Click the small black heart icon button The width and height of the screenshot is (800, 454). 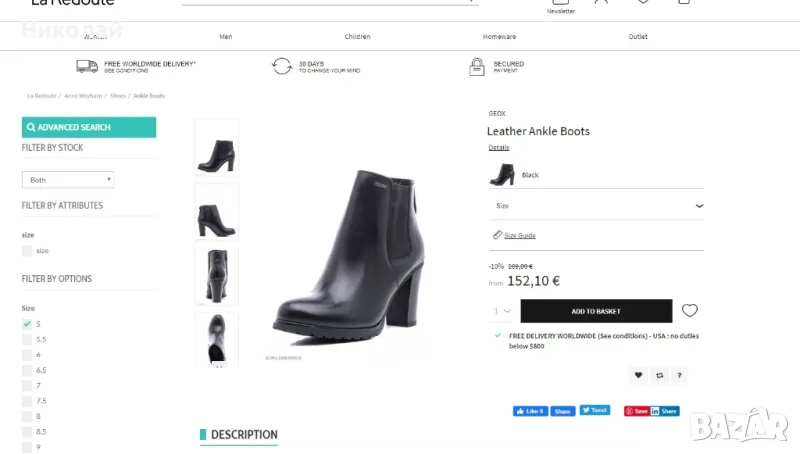(x=638, y=376)
